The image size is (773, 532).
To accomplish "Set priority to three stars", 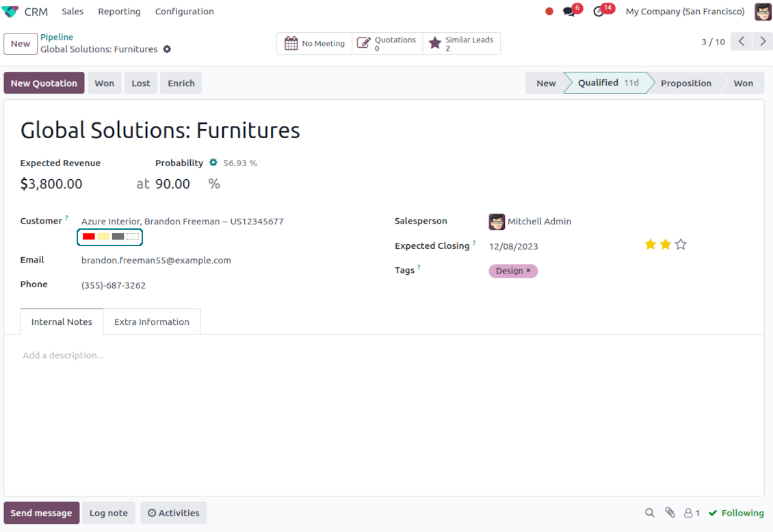I will pos(681,244).
